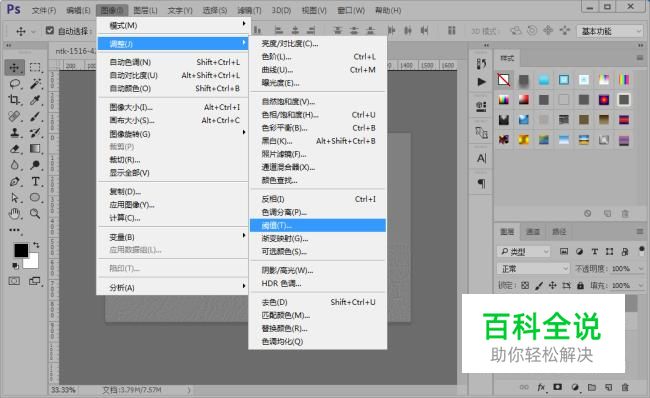Filter layers by pixel layer icon
The image size is (650, 398).
(x=564, y=251)
